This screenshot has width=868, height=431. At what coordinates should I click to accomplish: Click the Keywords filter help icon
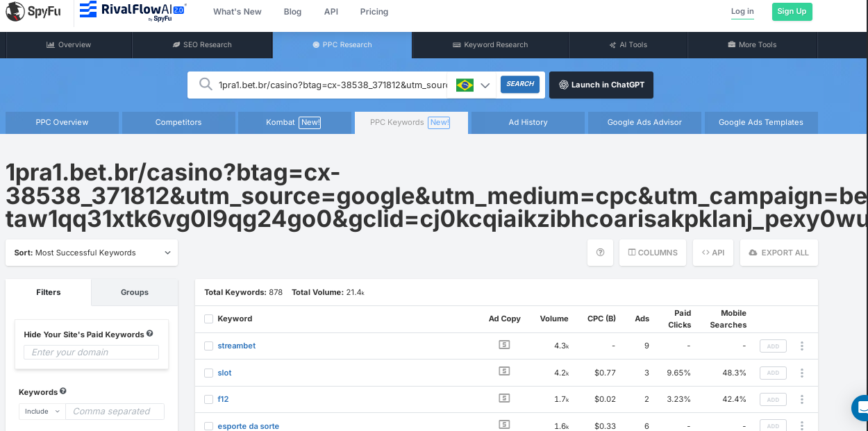coord(63,391)
